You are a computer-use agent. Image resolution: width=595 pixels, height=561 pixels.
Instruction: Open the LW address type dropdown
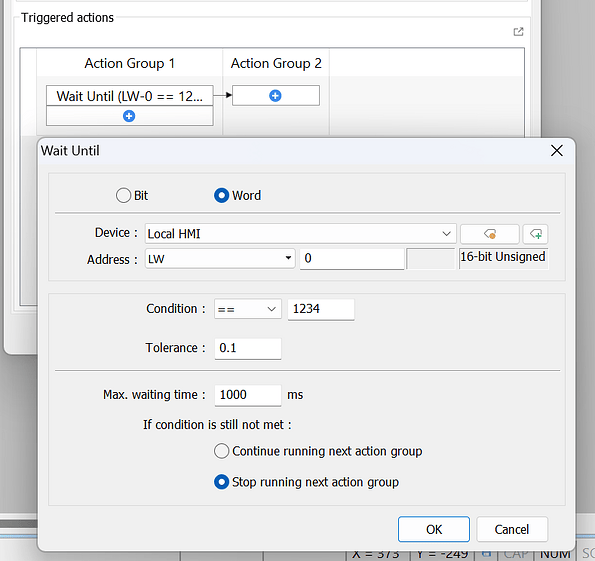coord(220,258)
